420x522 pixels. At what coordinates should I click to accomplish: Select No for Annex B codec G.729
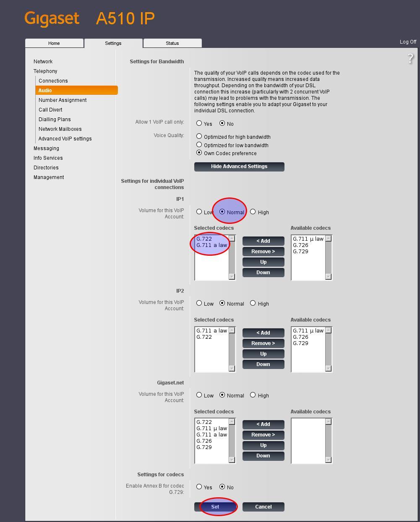tap(222, 487)
